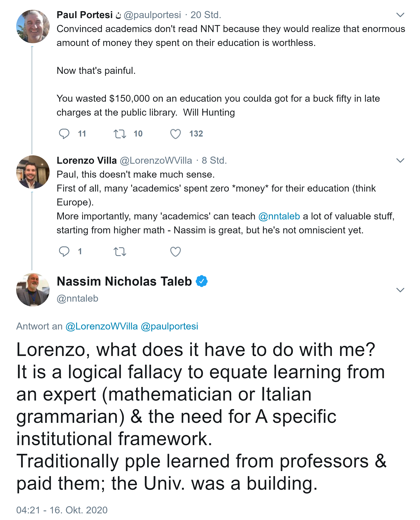Reply to Lorenzo Villa's tweet
Screen dimensions: 420x520
(x=64, y=251)
